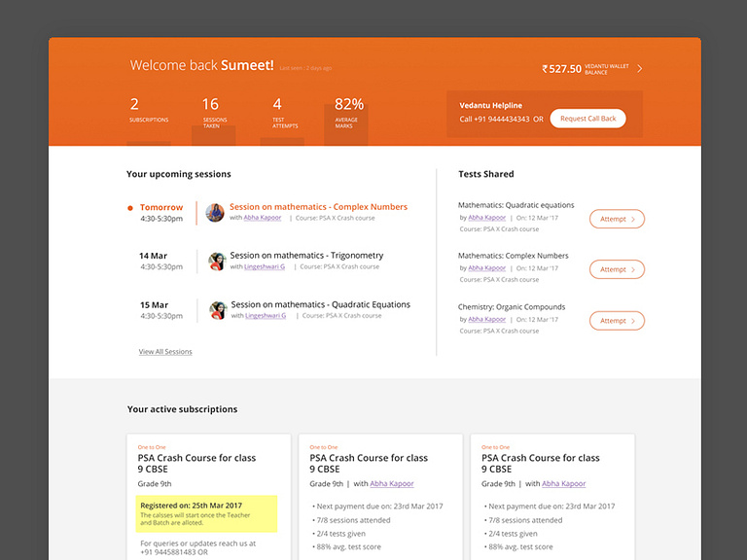Click the 15 Mar session date

coord(154,305)
